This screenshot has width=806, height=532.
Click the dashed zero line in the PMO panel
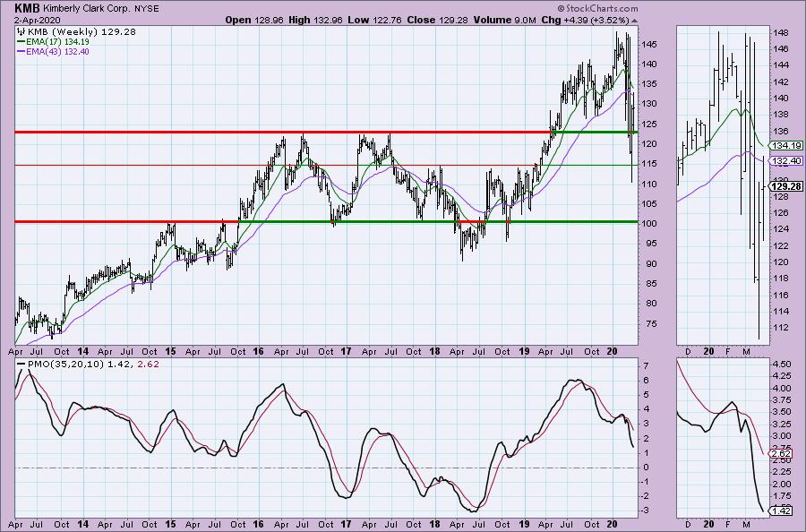coord(326,468)
